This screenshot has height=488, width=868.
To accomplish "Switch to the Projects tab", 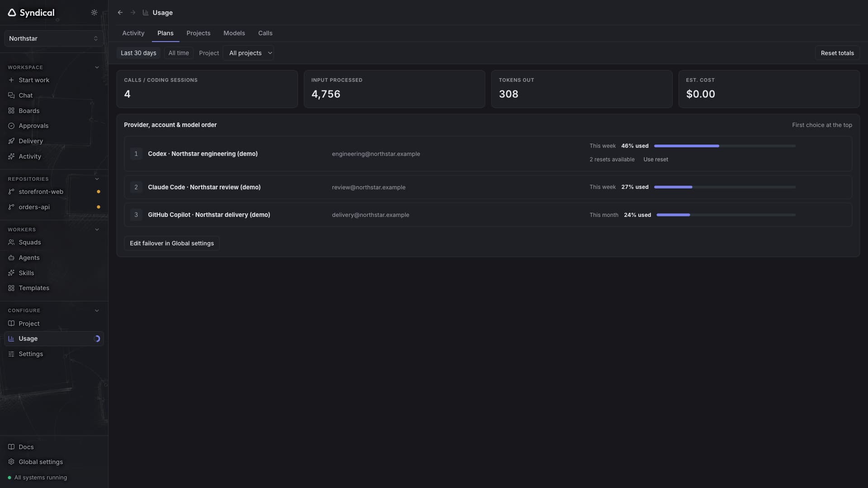I will tap(198, 33).
